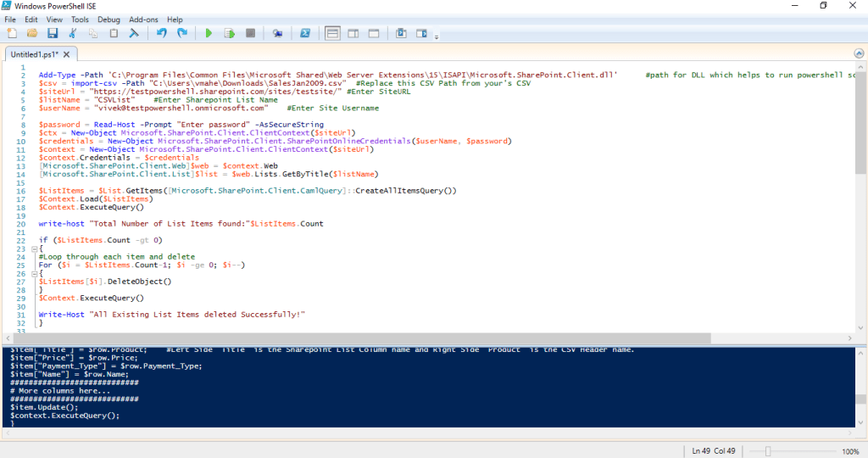Click the #Loop through each item comment

click(x=116, y=256)
